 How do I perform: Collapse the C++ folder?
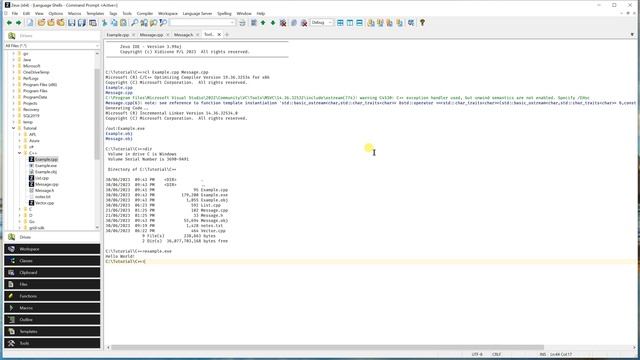(x=20, y=153)
